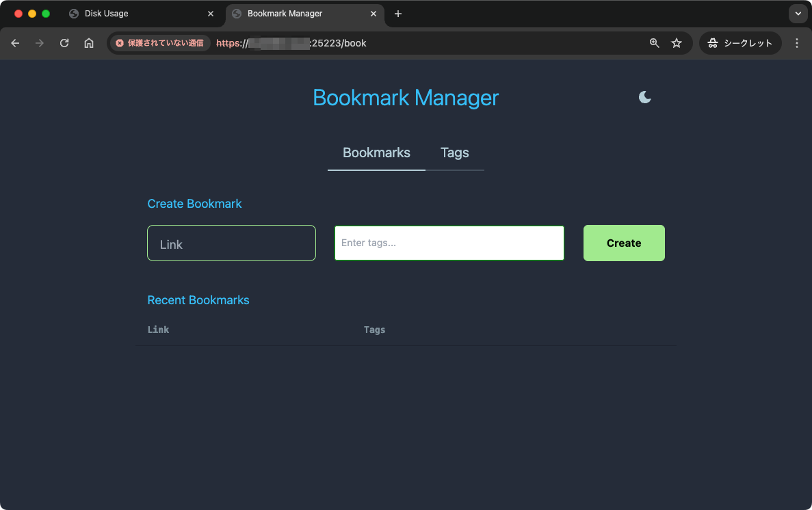
Task: Open the Bookmarks page tab
Action: (x=376, y=152)
